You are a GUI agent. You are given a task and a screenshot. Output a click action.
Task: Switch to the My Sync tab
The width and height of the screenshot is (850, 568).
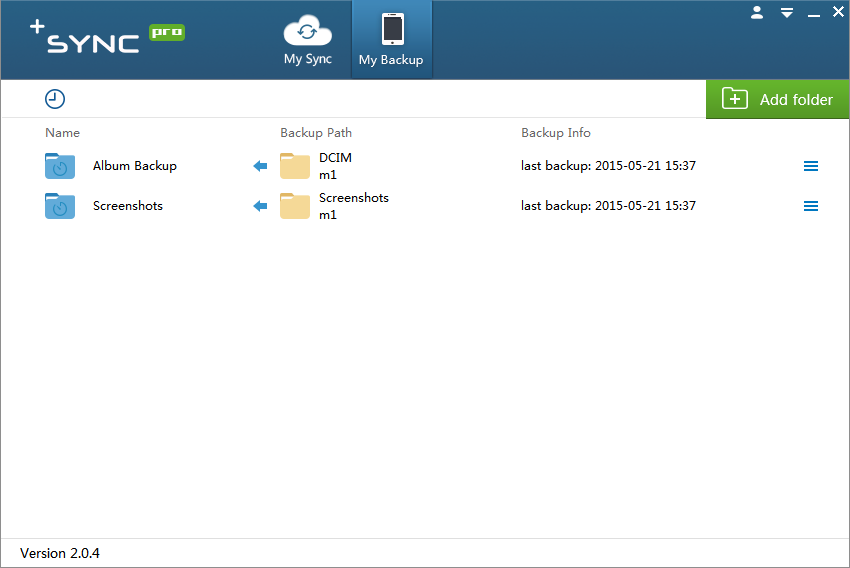(x=308, y=40)
